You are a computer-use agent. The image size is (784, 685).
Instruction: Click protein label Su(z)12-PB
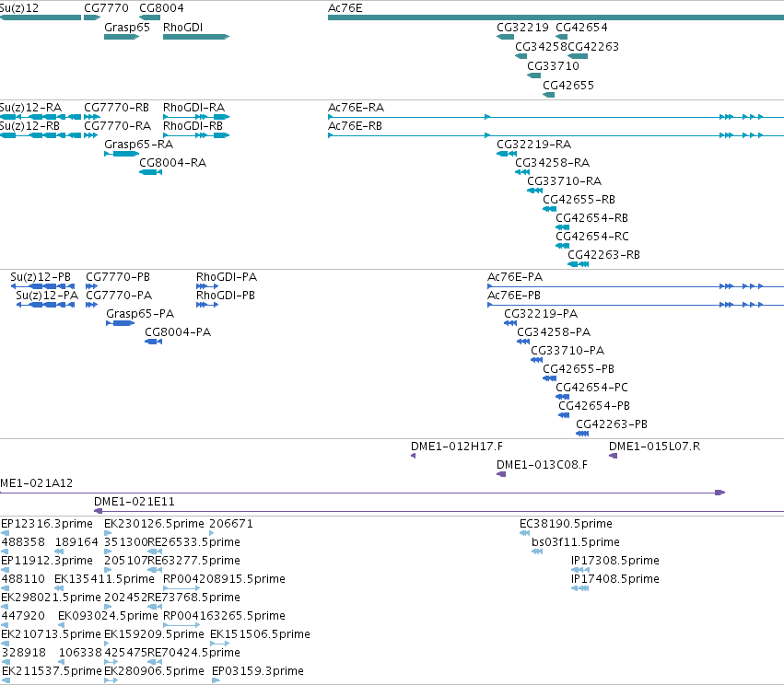[x=41, y=277]
